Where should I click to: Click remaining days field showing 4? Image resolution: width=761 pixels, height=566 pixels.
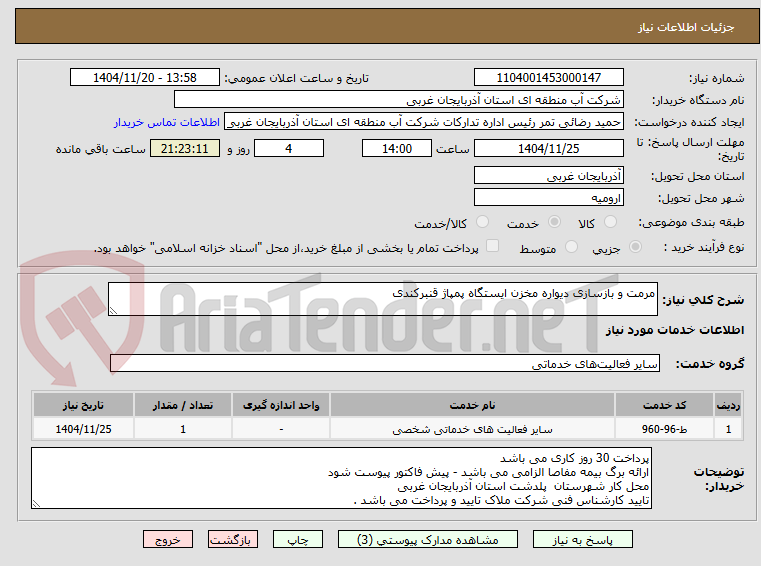point(289,148)
